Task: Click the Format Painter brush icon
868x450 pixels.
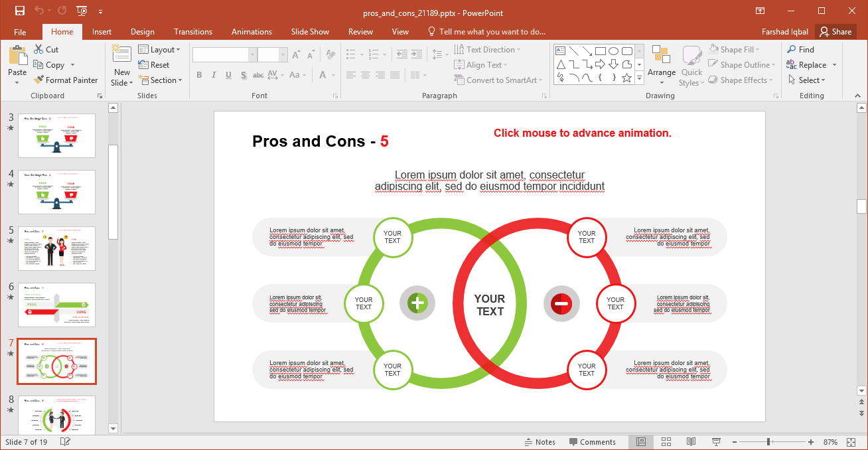Action: point(39,80)
